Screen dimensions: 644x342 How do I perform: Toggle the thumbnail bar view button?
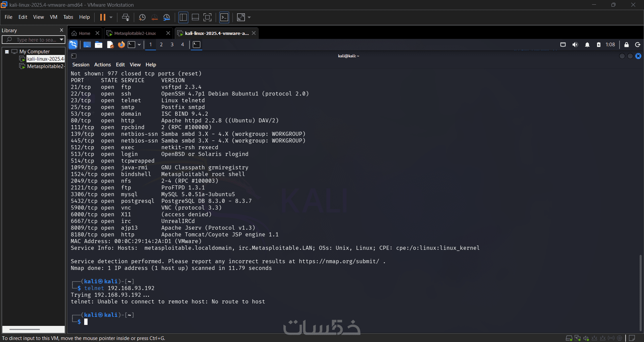click(x=196, y=17)
